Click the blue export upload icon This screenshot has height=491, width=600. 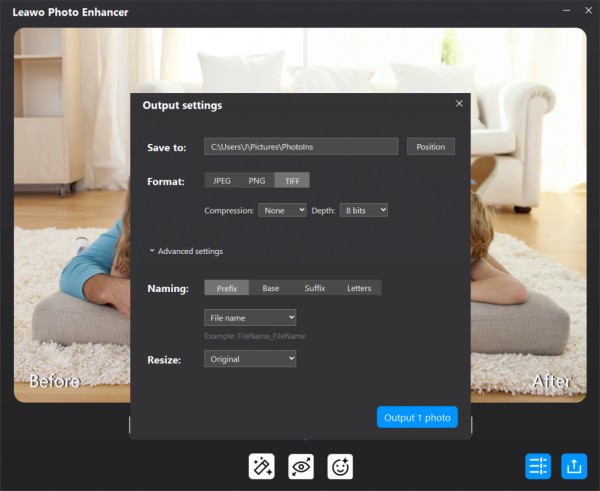click(574, 466)
